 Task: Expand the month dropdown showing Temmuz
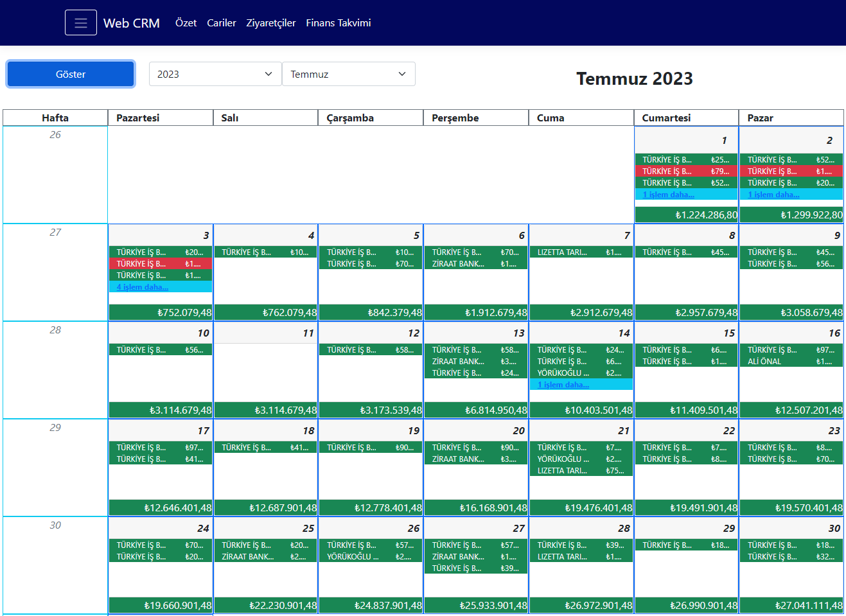pos(349,74)
